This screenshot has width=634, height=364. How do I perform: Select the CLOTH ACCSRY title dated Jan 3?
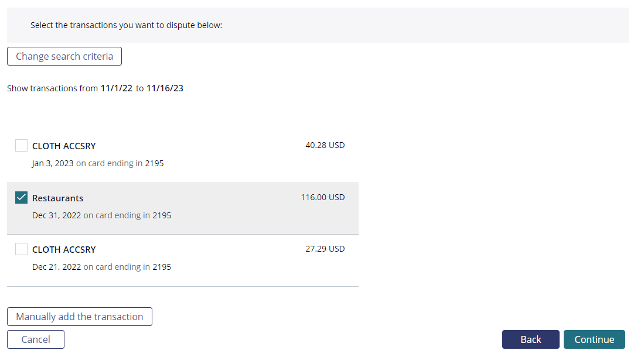click(x=64, y=146)
